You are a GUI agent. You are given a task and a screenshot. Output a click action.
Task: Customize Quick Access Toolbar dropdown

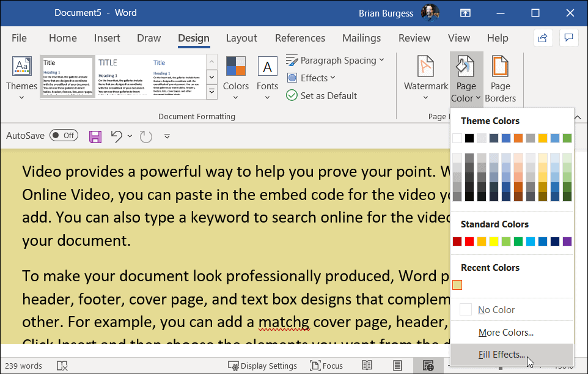tap(167, 136)
